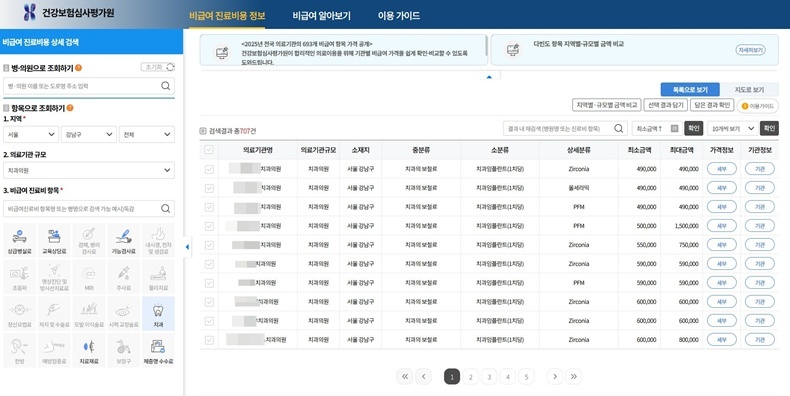This screenshot has height=396, width=790.
Task: Collapse the top notice banner arrow
Action: point(489,77)
